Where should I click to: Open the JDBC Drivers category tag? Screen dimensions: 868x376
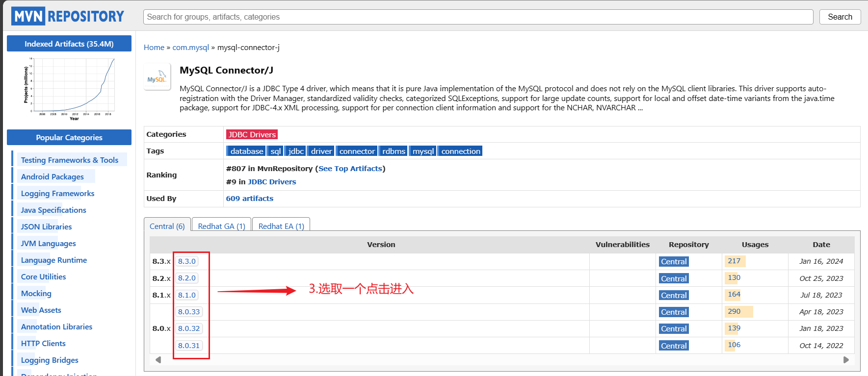252,134
